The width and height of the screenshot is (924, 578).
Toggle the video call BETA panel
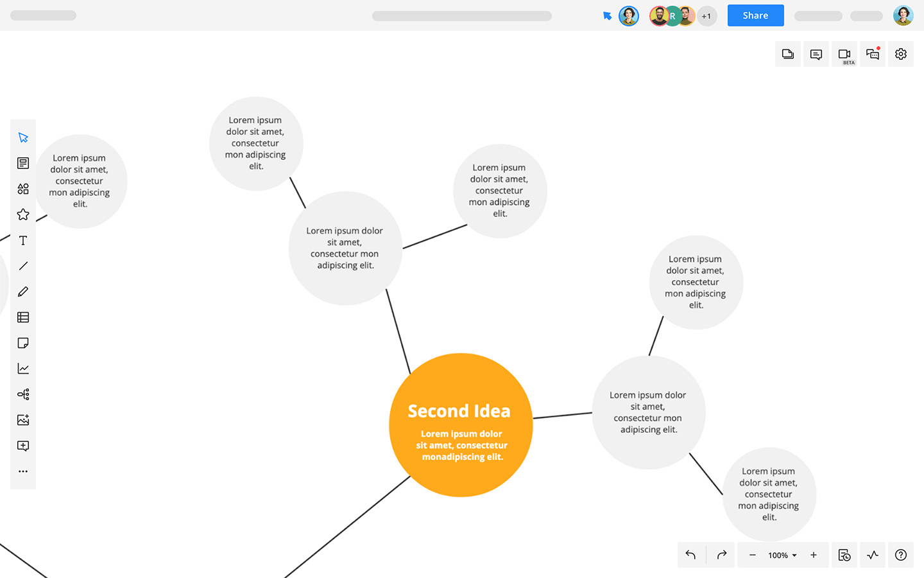point(844,54)
